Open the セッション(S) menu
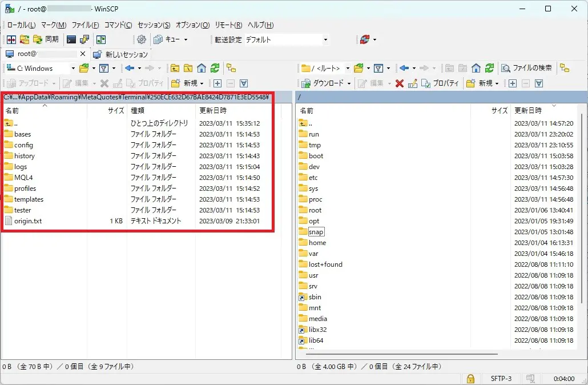This screenshot has width=588, height=385. point(154,25)
